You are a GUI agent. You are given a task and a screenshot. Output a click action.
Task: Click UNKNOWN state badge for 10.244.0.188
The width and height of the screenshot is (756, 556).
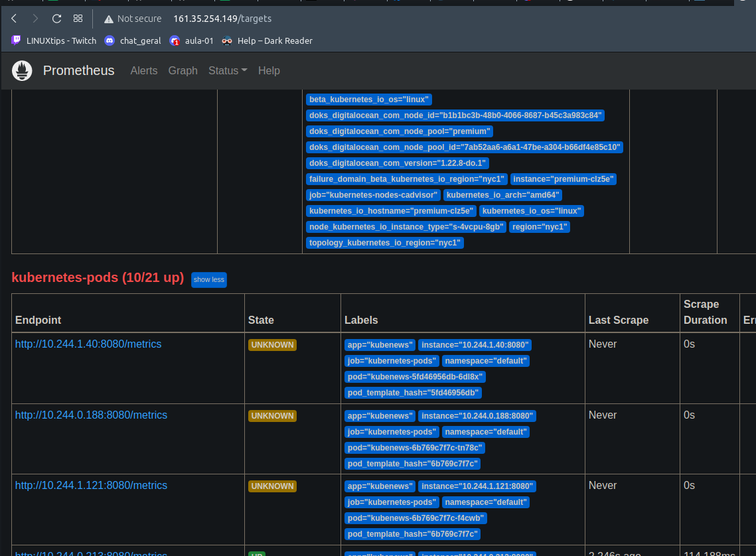coord(272,416)
